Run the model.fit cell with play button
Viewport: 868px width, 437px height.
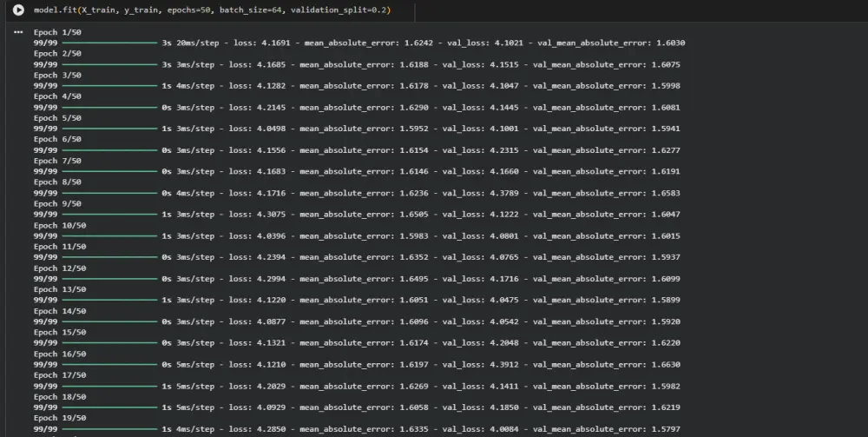tap(18, 10)
